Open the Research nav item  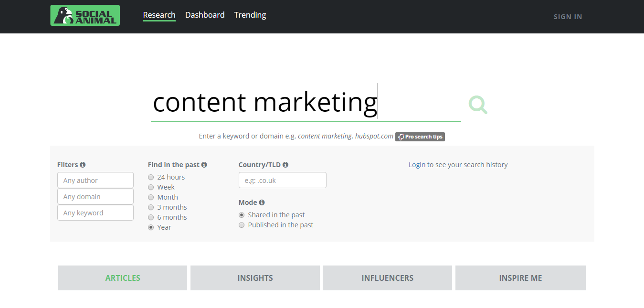click(x=159, y=15)
